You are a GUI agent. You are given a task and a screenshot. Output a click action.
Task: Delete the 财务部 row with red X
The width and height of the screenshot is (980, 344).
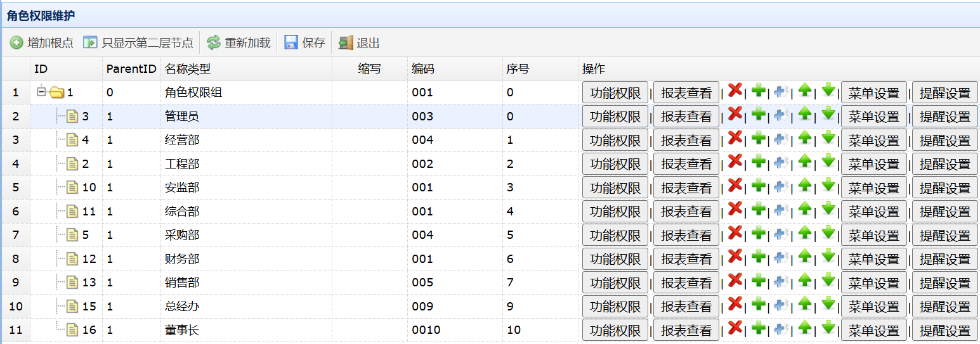(x=735, y=257)
